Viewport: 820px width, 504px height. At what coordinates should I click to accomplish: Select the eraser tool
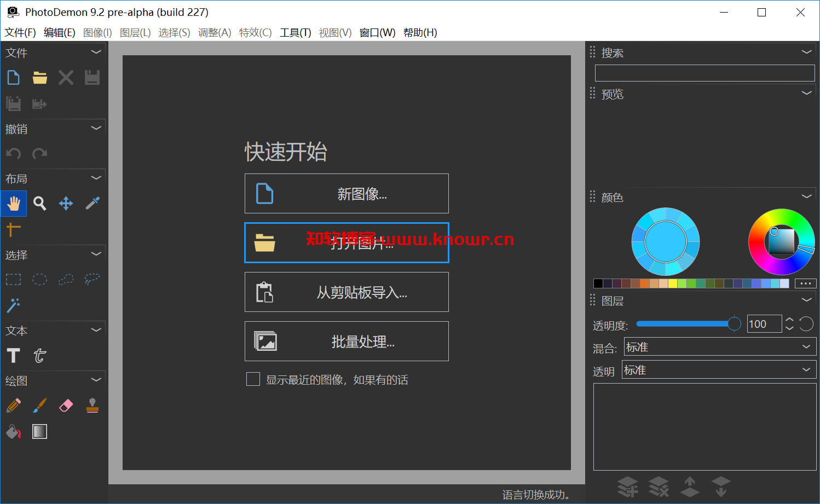(x=66, y=405)
